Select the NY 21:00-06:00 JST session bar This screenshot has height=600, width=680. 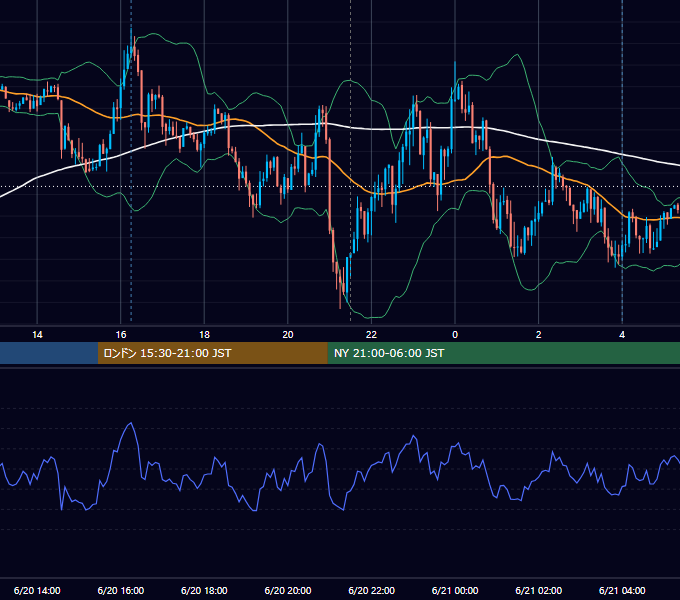click(x=503, y=353)
